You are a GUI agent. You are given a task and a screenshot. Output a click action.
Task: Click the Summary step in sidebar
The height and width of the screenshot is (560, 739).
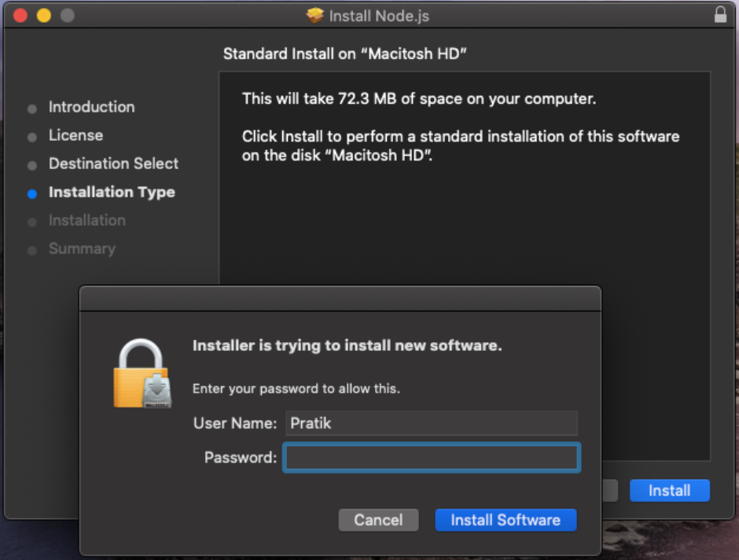(82, 249)
